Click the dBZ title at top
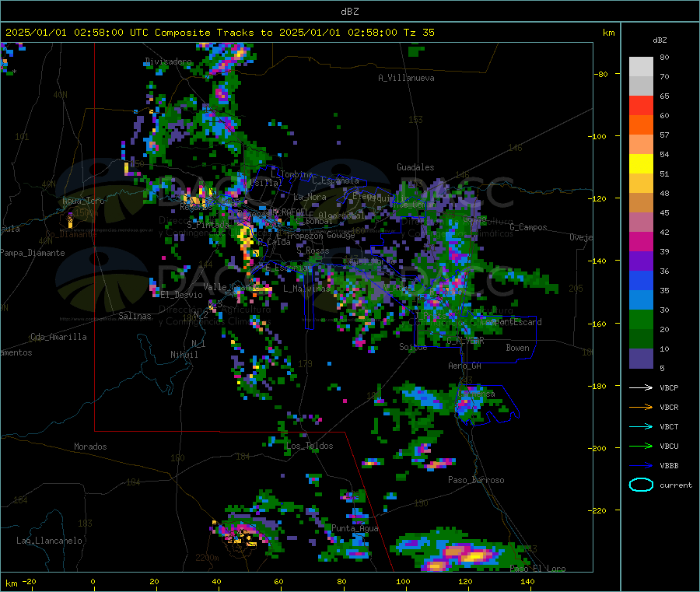Image resolution: width=700 pixels, height=592 pixels. pos(349,12)
